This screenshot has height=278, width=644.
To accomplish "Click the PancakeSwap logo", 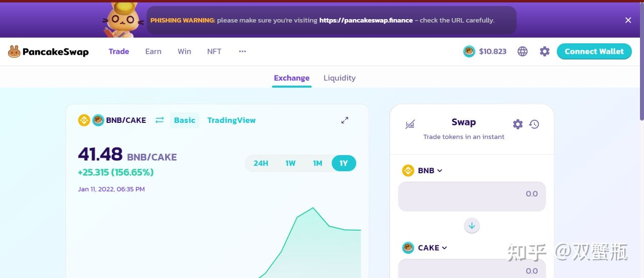I will [x=48, y=51].
